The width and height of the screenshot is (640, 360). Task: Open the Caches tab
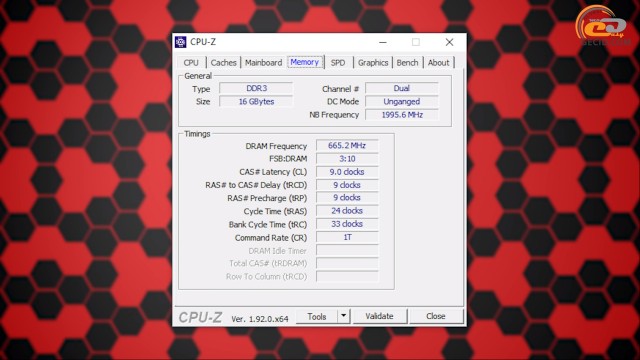[223, 62]
